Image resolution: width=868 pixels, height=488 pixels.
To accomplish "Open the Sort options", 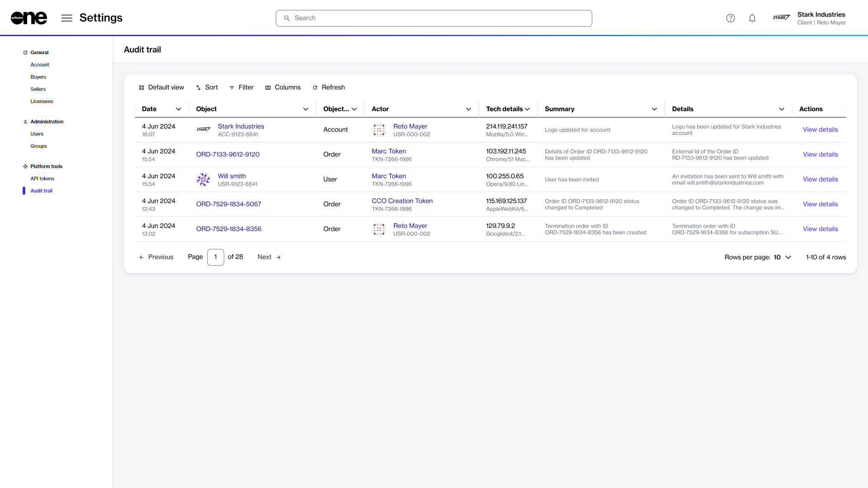I will (x=207, y=88).
